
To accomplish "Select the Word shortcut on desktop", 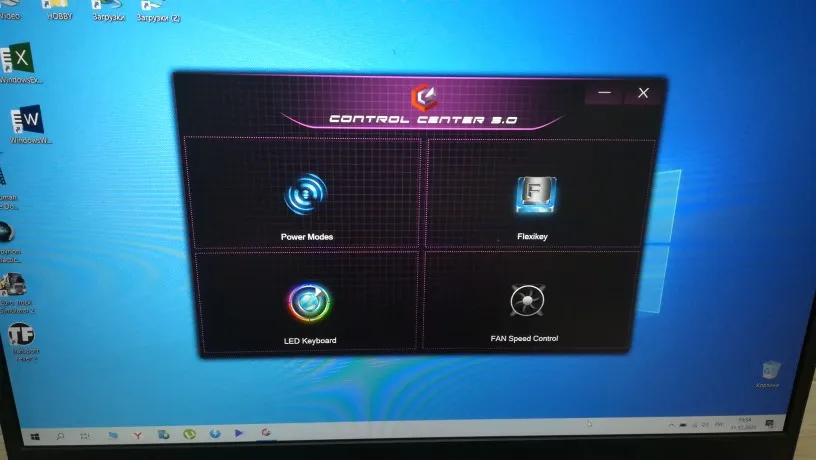I will click(29, 125).
